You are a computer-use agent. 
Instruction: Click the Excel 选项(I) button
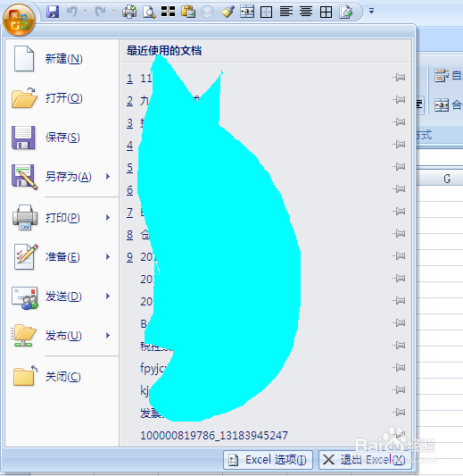268,460
